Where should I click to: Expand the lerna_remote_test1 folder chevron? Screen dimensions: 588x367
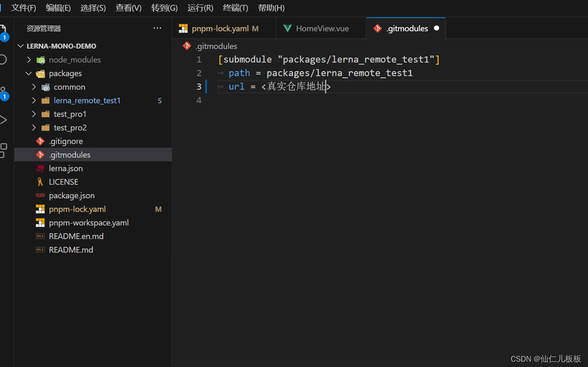pos(34,101)
